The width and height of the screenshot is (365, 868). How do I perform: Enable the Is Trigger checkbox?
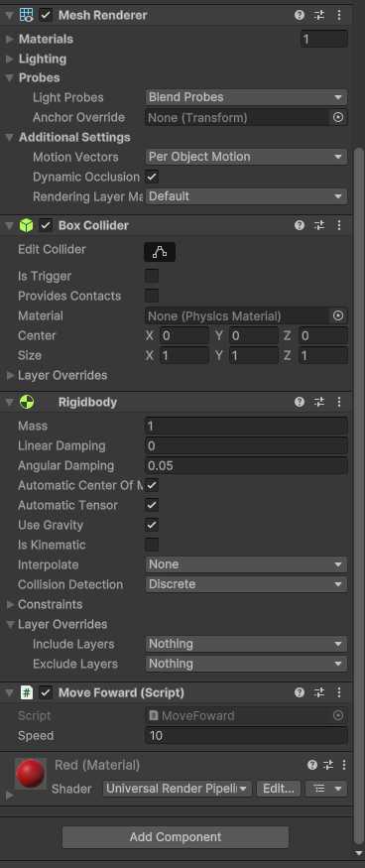coord(152,276)
